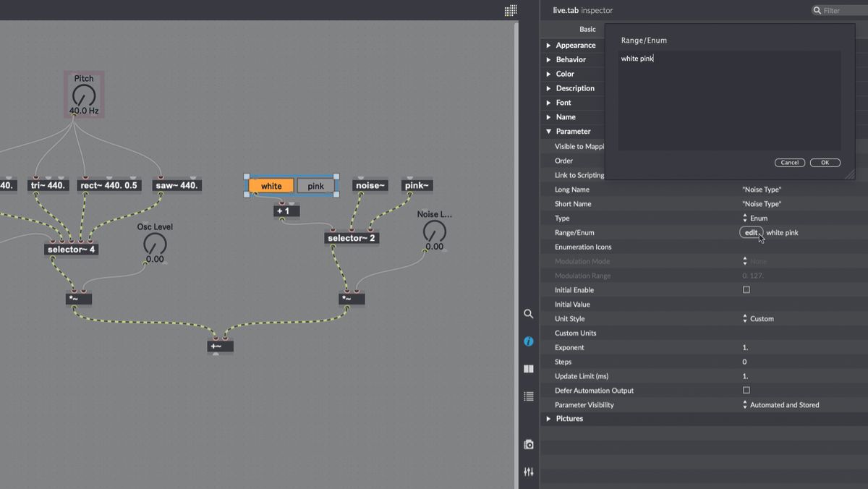
Task: Click OK in the Range/Enum dialog
Action: [x=825, y=163]
